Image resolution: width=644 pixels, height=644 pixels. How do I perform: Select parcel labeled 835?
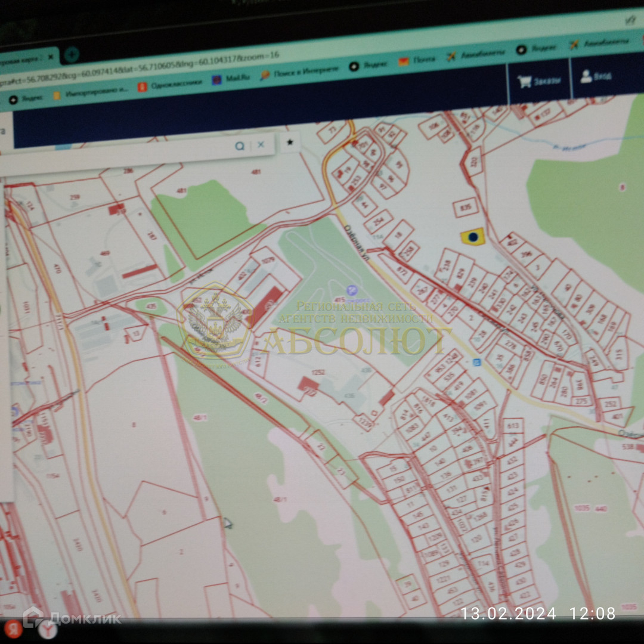(466, 208)
